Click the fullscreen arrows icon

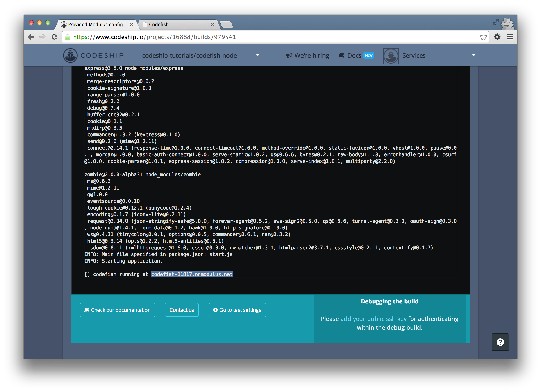[496, 22]
